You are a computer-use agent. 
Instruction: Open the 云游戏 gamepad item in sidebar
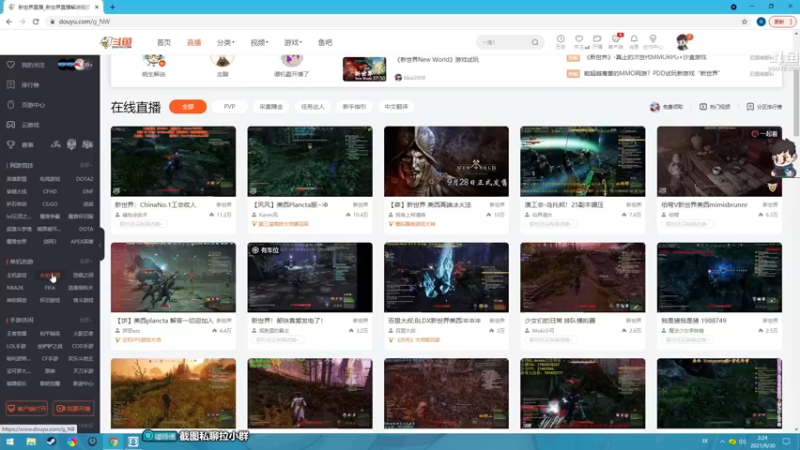[30, 124]
